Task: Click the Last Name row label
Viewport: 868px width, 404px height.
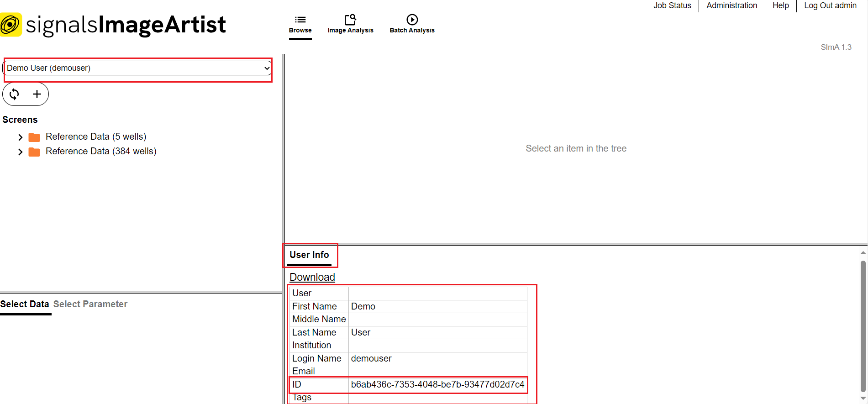Action: [x=314, y=332]
